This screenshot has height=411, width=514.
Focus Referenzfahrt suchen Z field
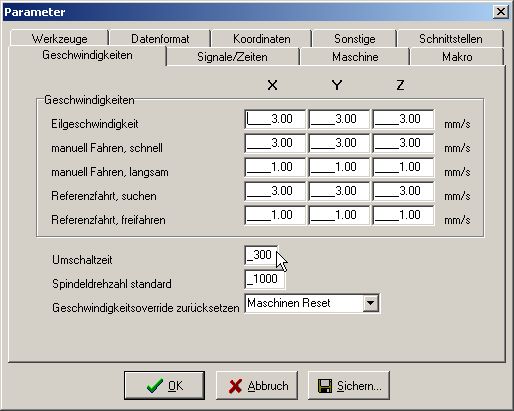click(x=403, y=191)
